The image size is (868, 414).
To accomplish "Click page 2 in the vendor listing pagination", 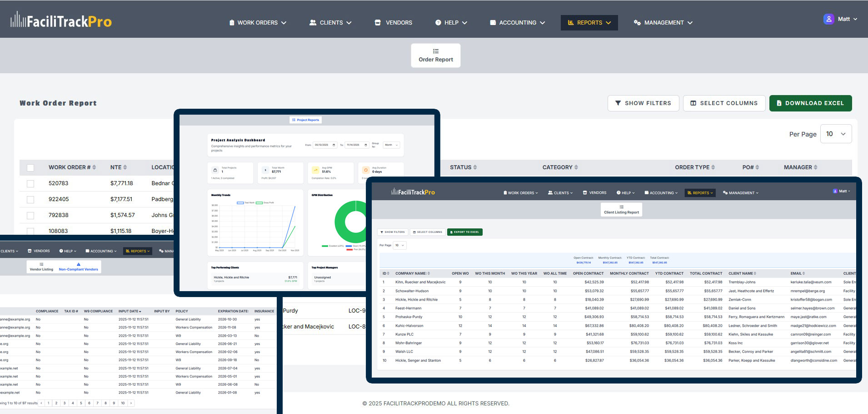I will tap(56, 403).
